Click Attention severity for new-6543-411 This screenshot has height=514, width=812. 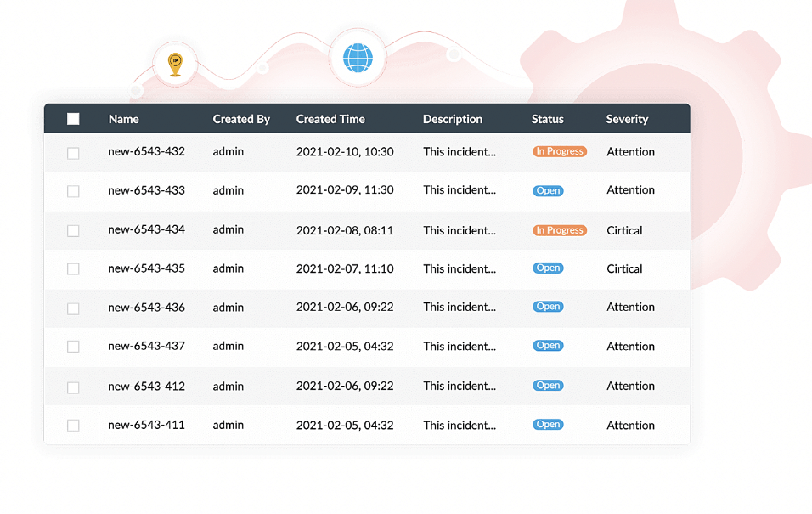(x=631, y=426)
